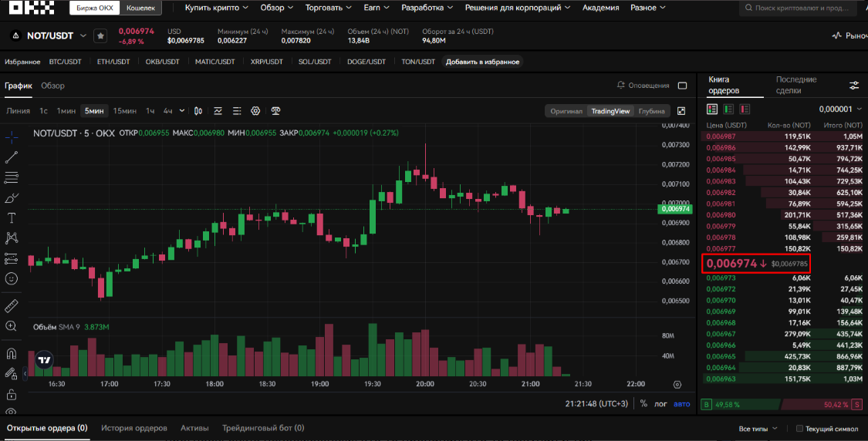
Task: Show asks-only order book view
Action: [x=745, y=109]
